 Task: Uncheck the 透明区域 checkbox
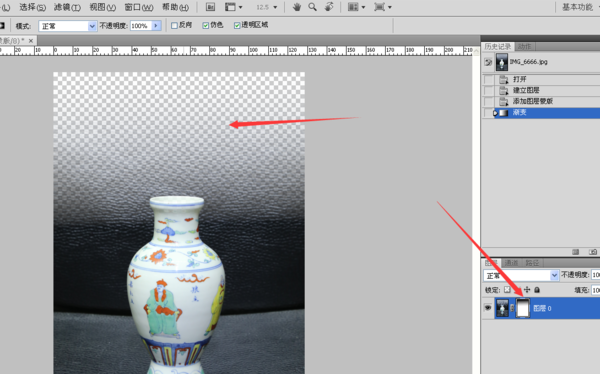[x=237, y=26]
